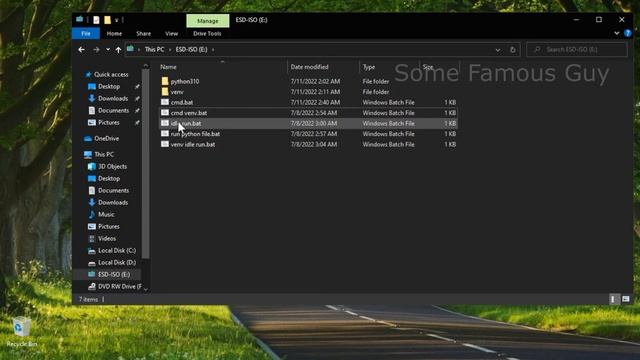640x360 pixels.
Task: Switch to the Home ribbon tab
Action: pyautogui.click(x=114, y=33)
